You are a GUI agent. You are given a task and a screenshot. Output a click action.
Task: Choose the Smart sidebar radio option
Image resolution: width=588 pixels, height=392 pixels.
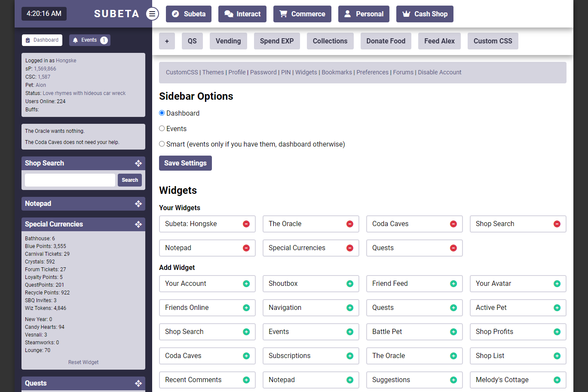coord(162,144)
